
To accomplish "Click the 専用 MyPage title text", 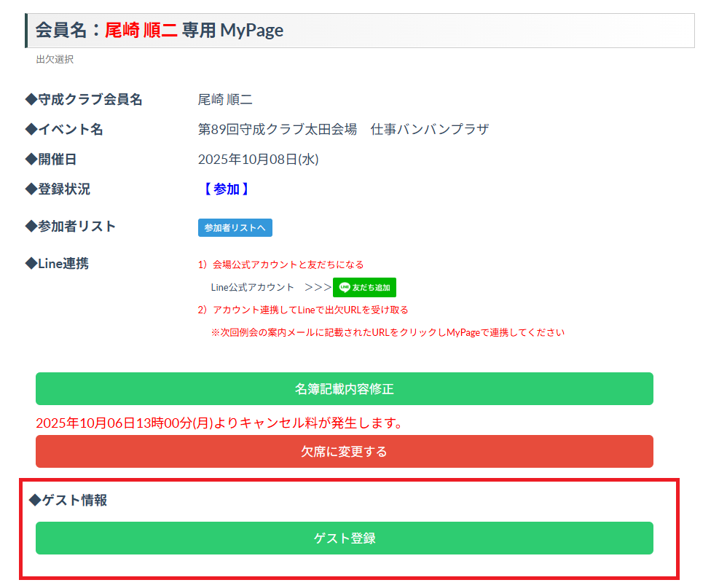I will tap(232, 31).
